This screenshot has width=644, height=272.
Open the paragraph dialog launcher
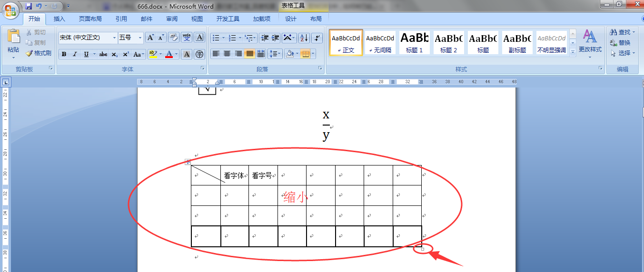click(x=320, y=69)
